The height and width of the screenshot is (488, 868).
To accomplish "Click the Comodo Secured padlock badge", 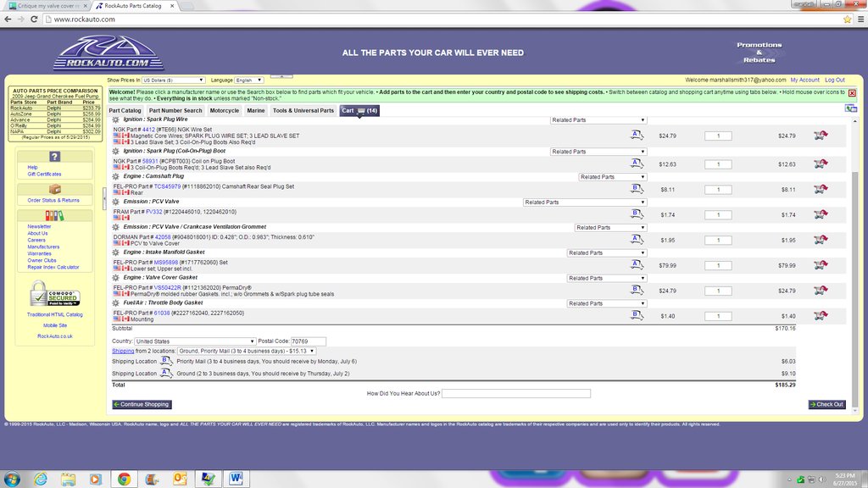I will tap(55, 294).
